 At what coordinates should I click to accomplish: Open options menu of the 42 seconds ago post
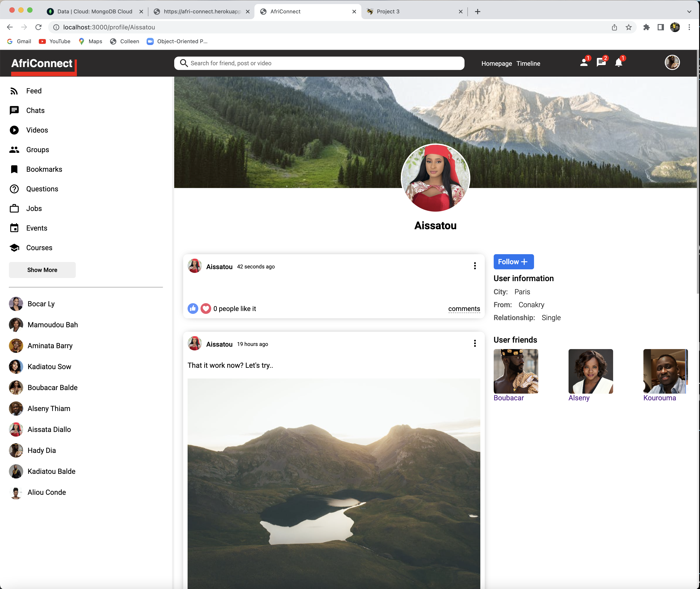[475, 266]
